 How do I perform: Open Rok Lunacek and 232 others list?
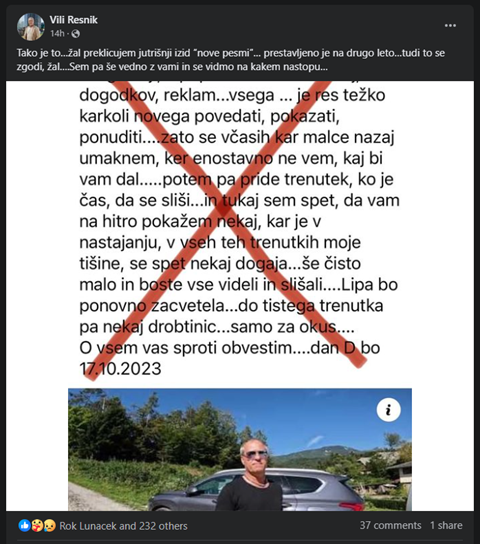point(123,526)
